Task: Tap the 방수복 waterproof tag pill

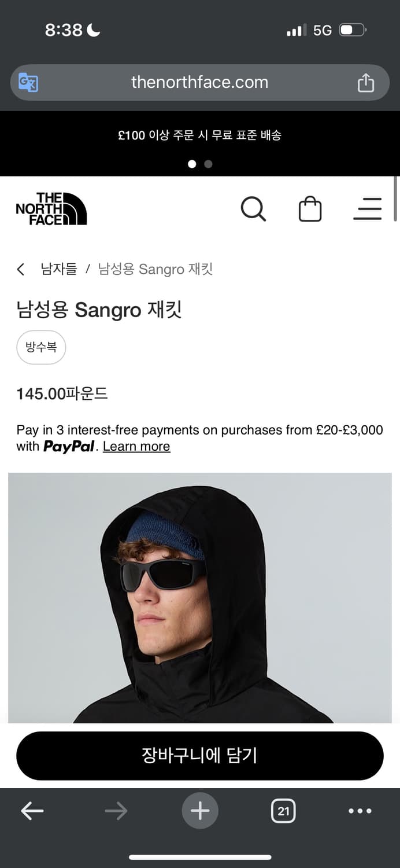Action: pyautogui.click(x=41, y=347)
